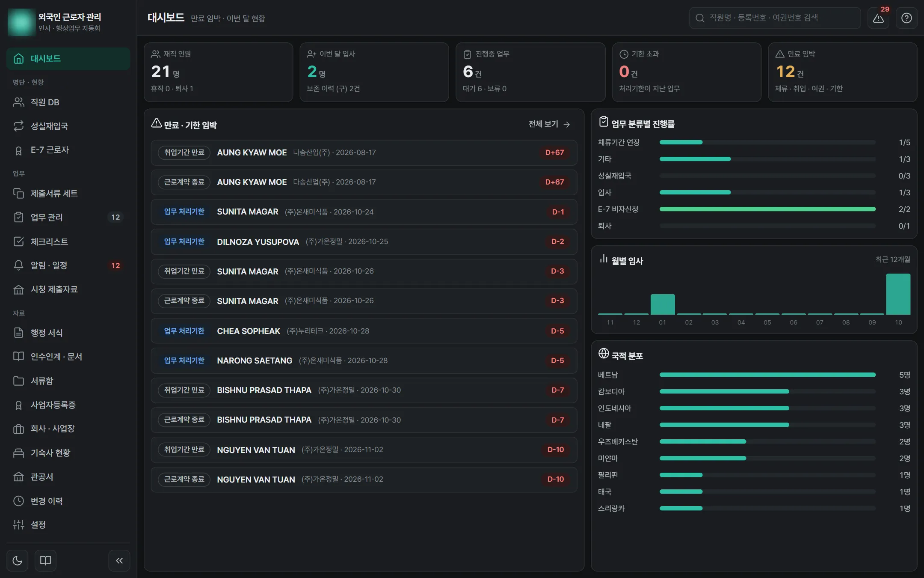
Task: Open 기숙사 현황 sidebar item
Action: [x=68, y=453]
